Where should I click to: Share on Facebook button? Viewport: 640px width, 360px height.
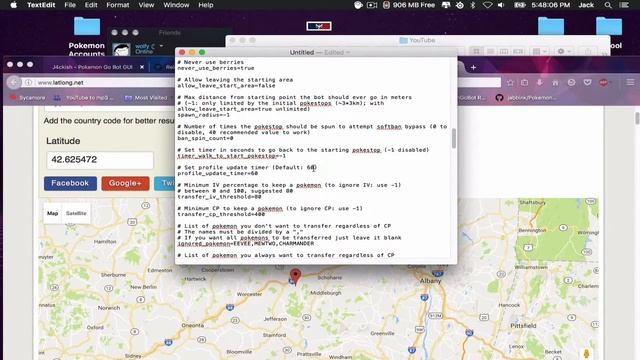coord(70,183)
